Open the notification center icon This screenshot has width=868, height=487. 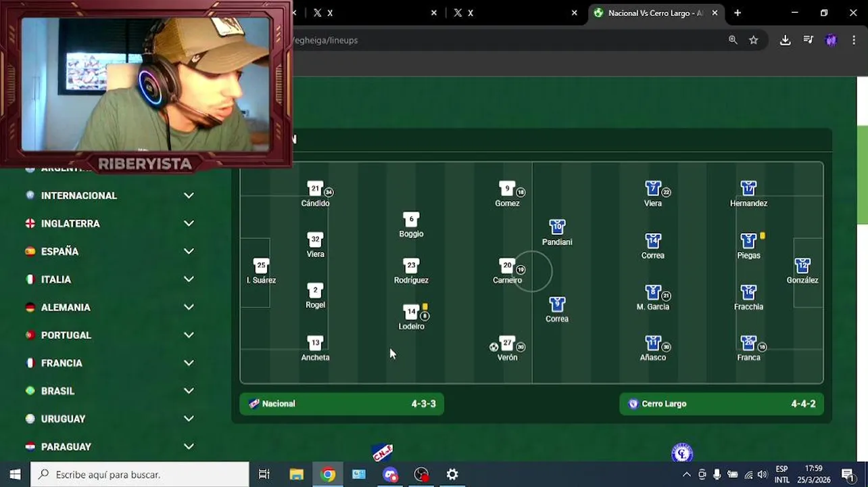click(848, 474)
